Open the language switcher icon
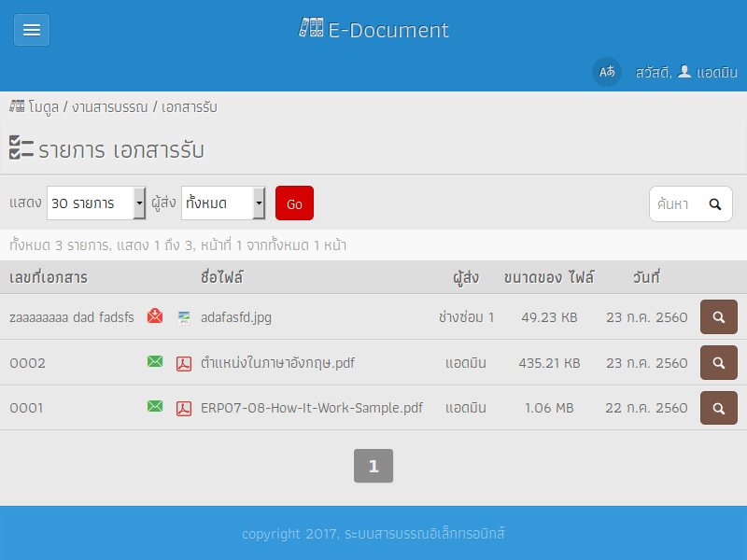Viewport: 747px width, 560px height. point(606,72)
